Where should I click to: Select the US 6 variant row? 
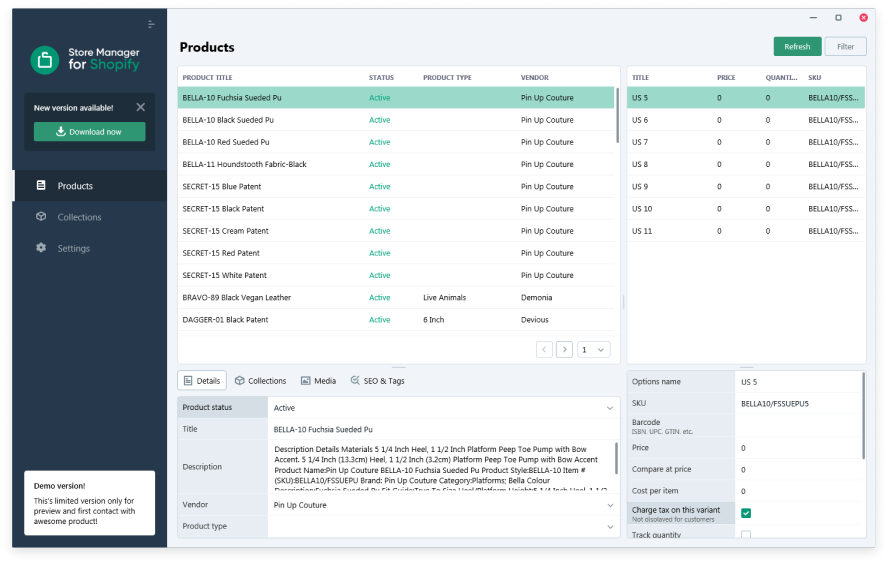[746, 120]
